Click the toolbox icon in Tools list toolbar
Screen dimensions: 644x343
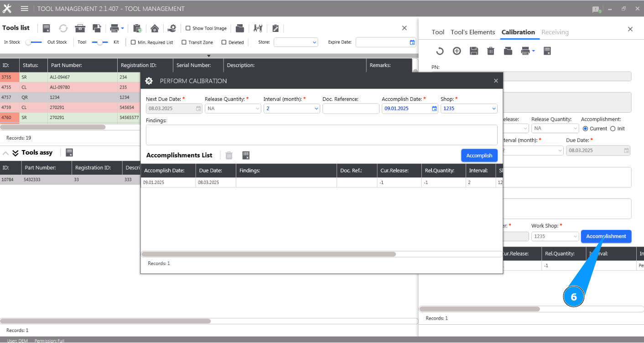point(80,28)
